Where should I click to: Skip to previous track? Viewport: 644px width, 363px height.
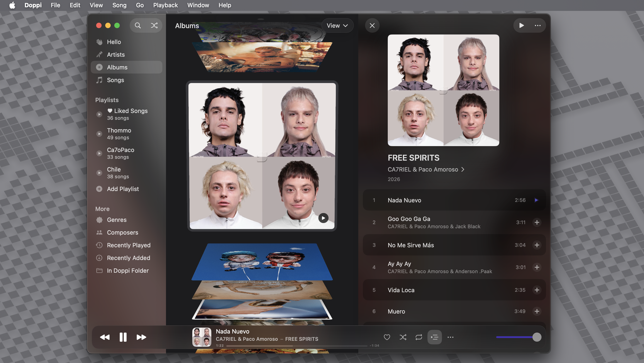(105, 337)
